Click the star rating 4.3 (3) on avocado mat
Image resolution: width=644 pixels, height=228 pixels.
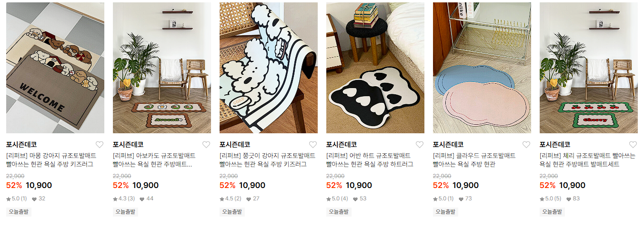(124, 198)
